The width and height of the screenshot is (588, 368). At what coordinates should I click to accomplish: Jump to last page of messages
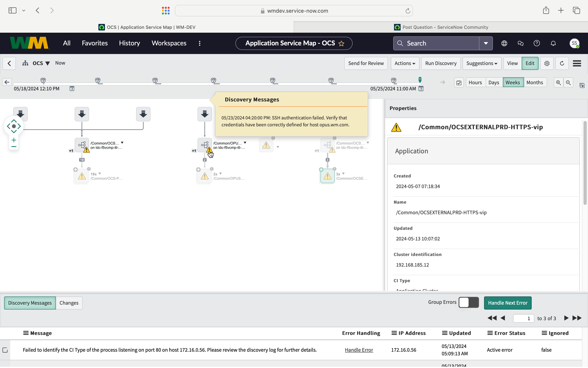[577, 318]
